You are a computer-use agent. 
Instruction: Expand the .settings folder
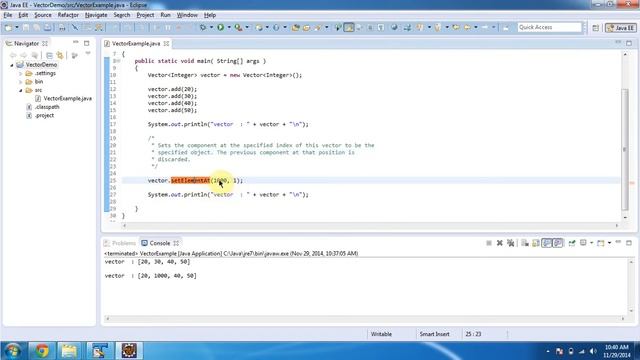(x=20, y=73)
